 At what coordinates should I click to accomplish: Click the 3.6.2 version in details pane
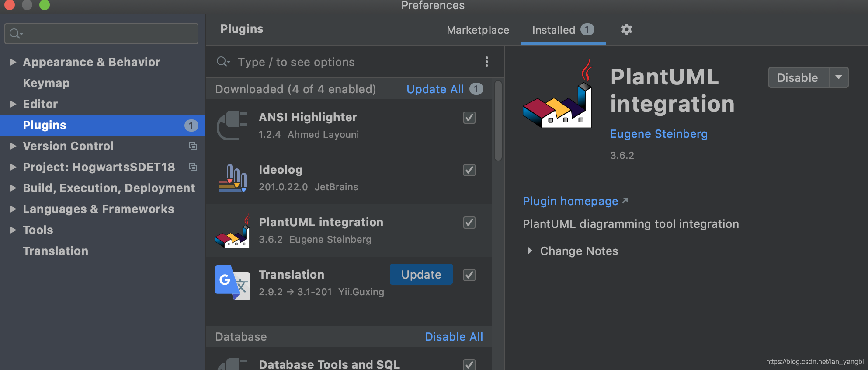pos(622,155)
